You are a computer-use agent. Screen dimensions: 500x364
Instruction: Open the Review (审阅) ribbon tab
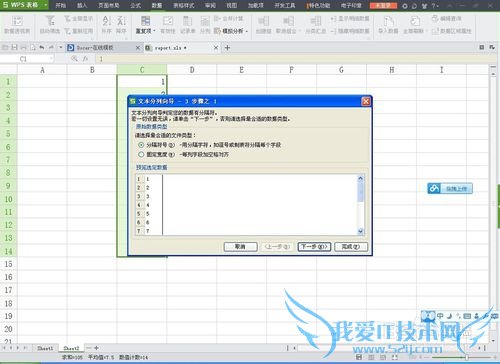[210, 5]
